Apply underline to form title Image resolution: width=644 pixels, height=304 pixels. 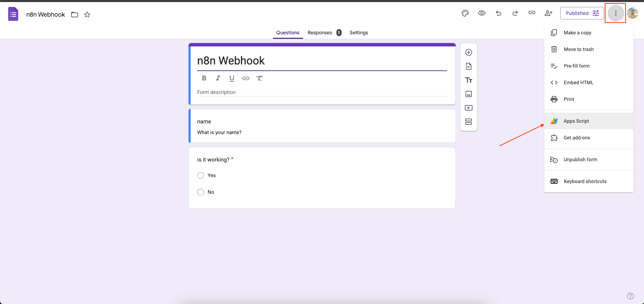232,78
